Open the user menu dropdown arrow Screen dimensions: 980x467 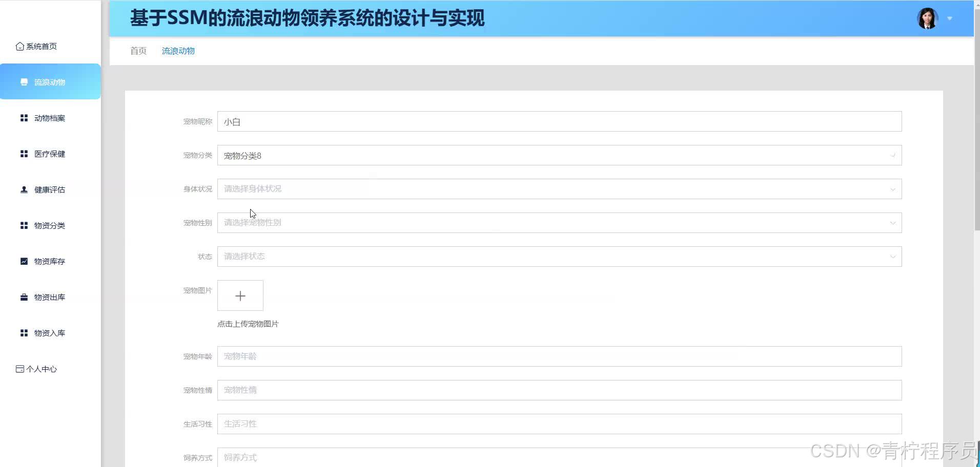click(x=950, y=18)
